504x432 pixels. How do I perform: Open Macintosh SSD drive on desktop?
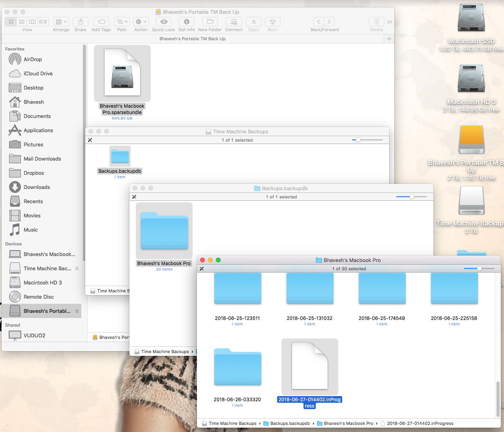click(x=471, y=18)
